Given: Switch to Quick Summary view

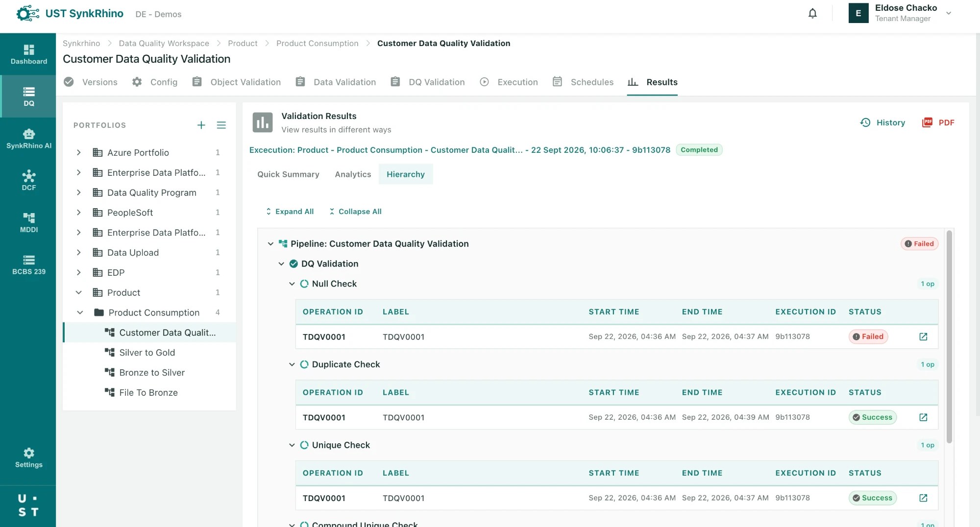Looking at the screenshot, I should pyautogui.click(x=288, y=174).
